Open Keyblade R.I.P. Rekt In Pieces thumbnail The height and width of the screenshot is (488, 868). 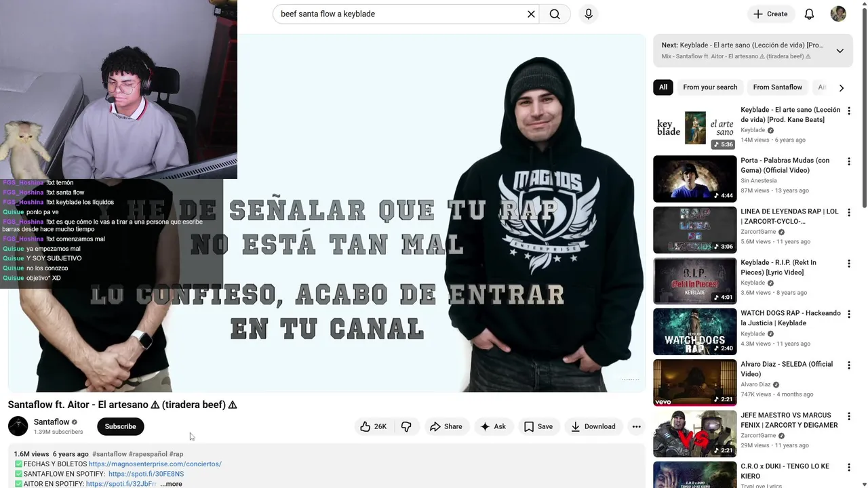pos(694,281)
